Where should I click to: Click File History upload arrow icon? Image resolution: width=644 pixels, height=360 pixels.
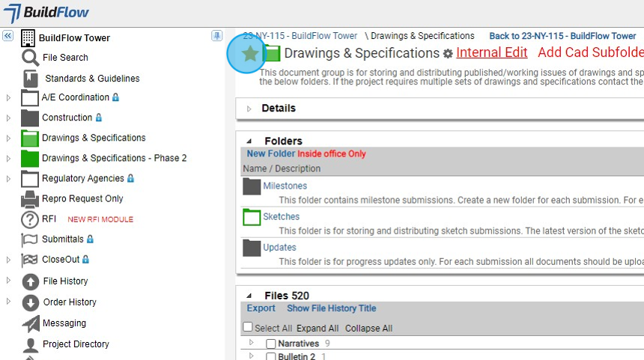pyautogui.click(x=31, y=282)
